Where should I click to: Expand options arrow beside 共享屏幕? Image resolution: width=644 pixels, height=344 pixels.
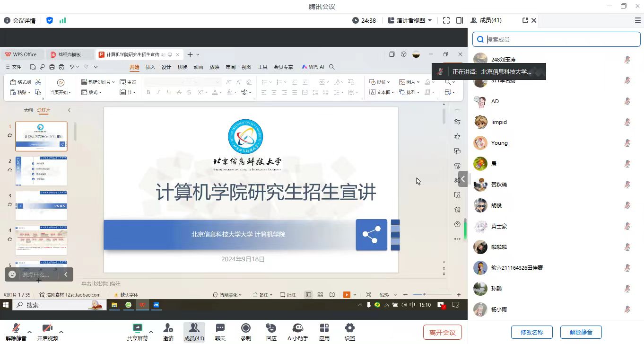tap(151, 332)
